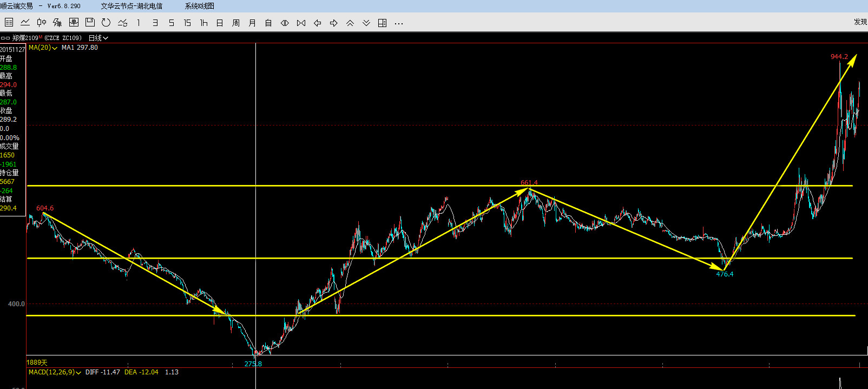
Task: Click the DEA -12.04 value
Action: tap(141, 372)
